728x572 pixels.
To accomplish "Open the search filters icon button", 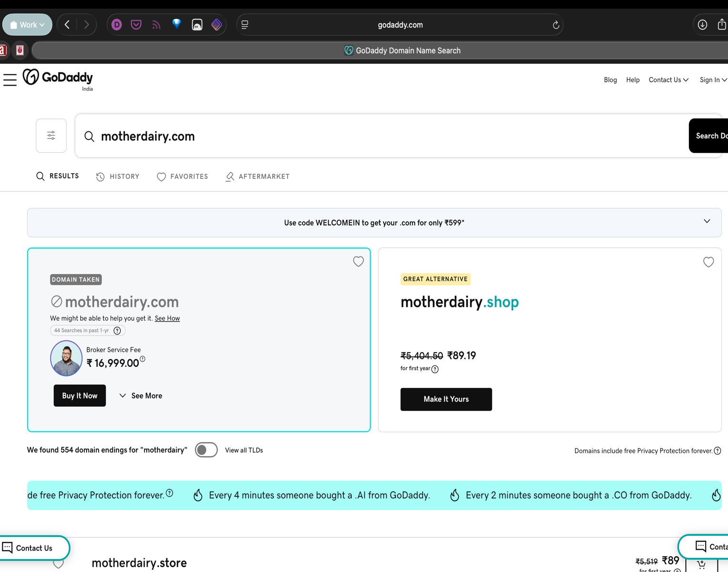I will tap(51, 136).
